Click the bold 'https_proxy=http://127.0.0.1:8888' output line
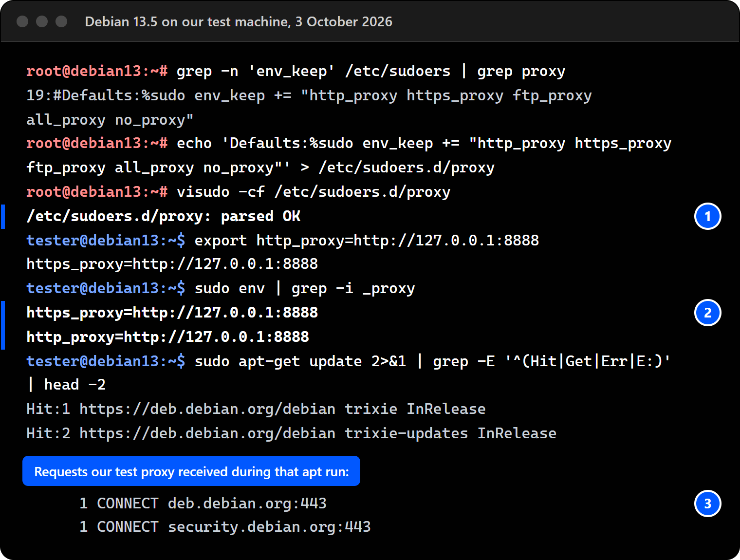Image resolution: width=740 pixels, height=560 pixels. click(172, 313)
